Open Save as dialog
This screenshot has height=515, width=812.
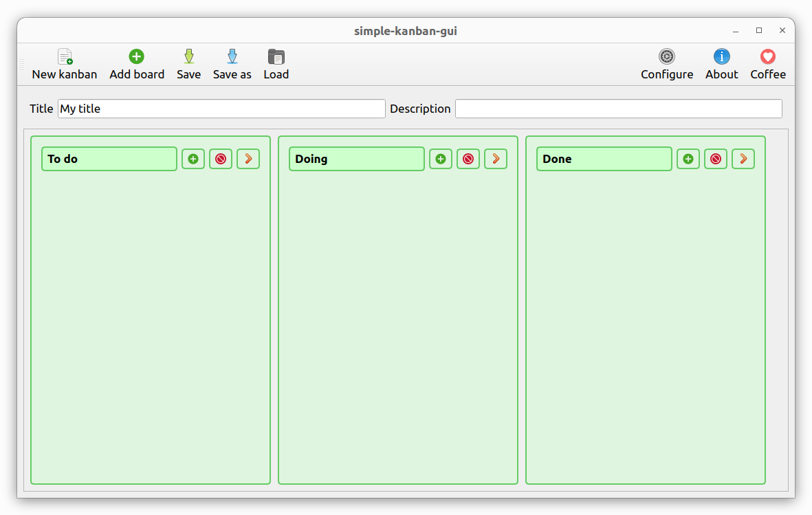[x=232, y=64]
